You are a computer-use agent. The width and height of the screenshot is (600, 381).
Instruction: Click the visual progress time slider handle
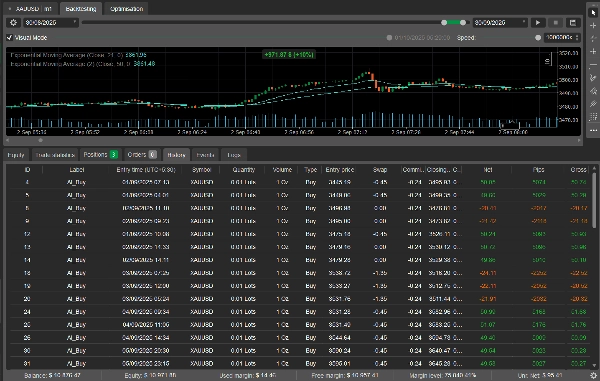pos(389,37)
